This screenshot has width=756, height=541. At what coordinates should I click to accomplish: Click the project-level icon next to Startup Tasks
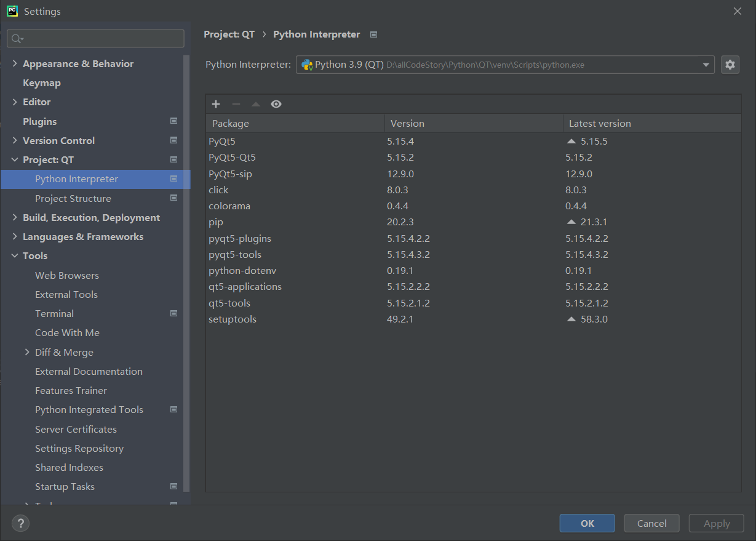[173, 486]
